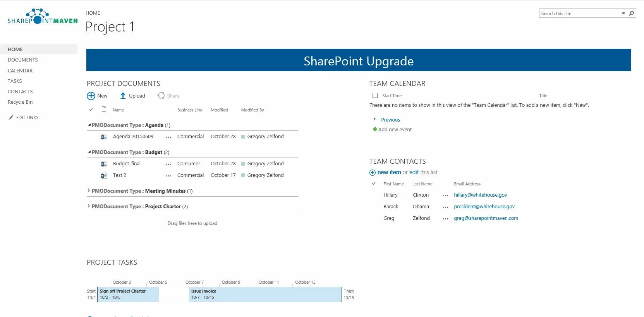
Task: Toggle select-all checkmark in Team Contacts
Action: (374, 183)
